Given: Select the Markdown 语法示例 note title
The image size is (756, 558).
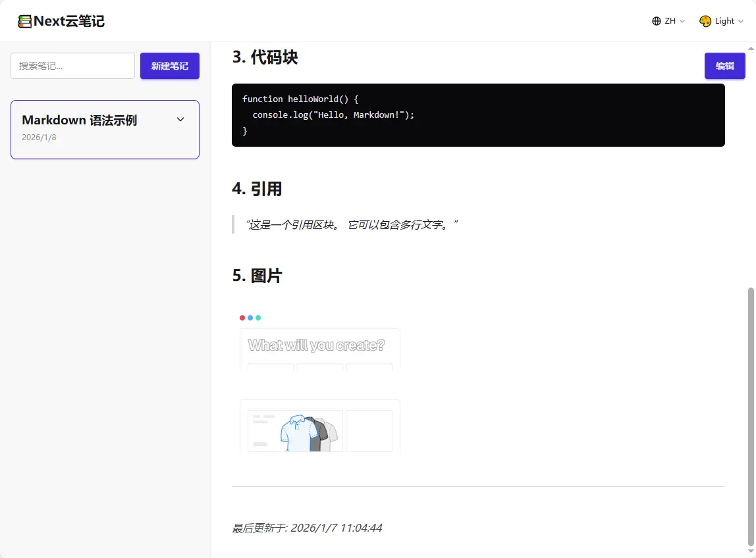Looking at the screenshot, I should pyautogui.click(x=80, y=120).
